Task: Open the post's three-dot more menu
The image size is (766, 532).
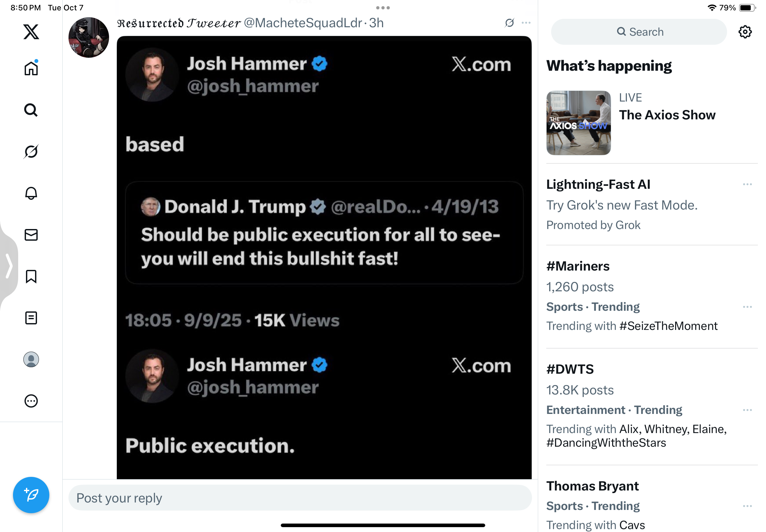Action: tap(526, 23)
